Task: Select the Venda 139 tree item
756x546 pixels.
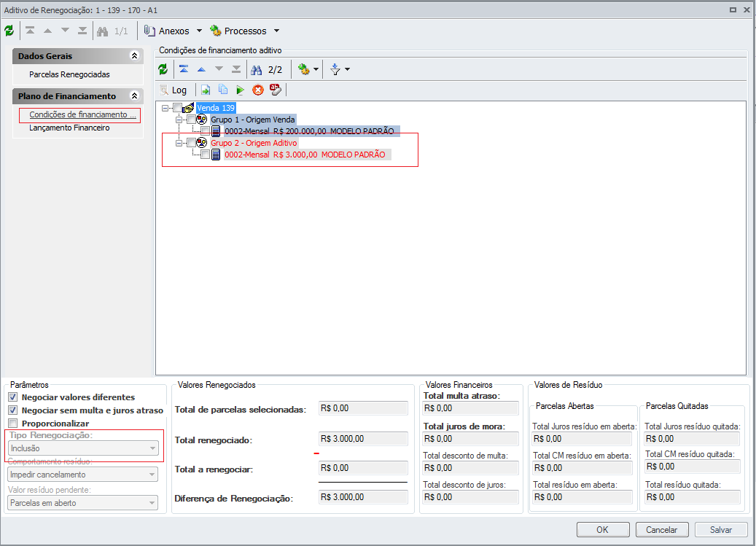Action: pyautogui.click(x=216, y=108)
